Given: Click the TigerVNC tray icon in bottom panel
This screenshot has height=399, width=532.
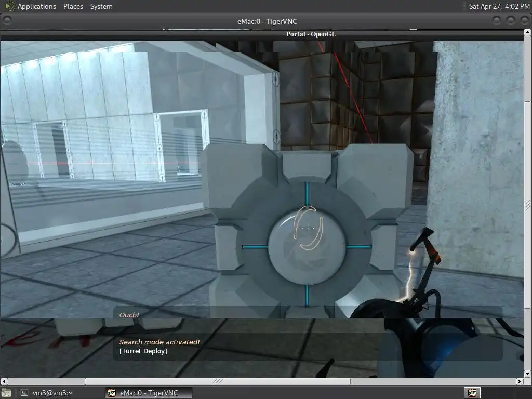Looking at the screenshot, I should coord(472,393).
